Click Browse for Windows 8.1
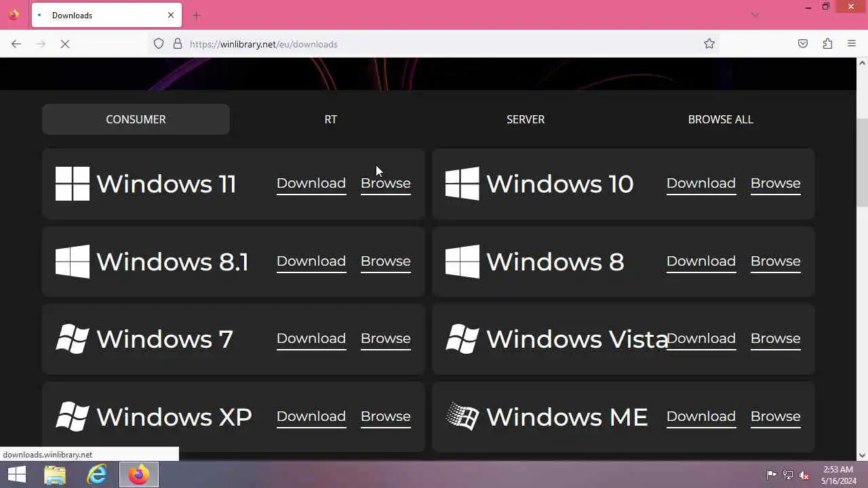Image resolution: width=868 pixels, height=488 pixels. point(385,262)
